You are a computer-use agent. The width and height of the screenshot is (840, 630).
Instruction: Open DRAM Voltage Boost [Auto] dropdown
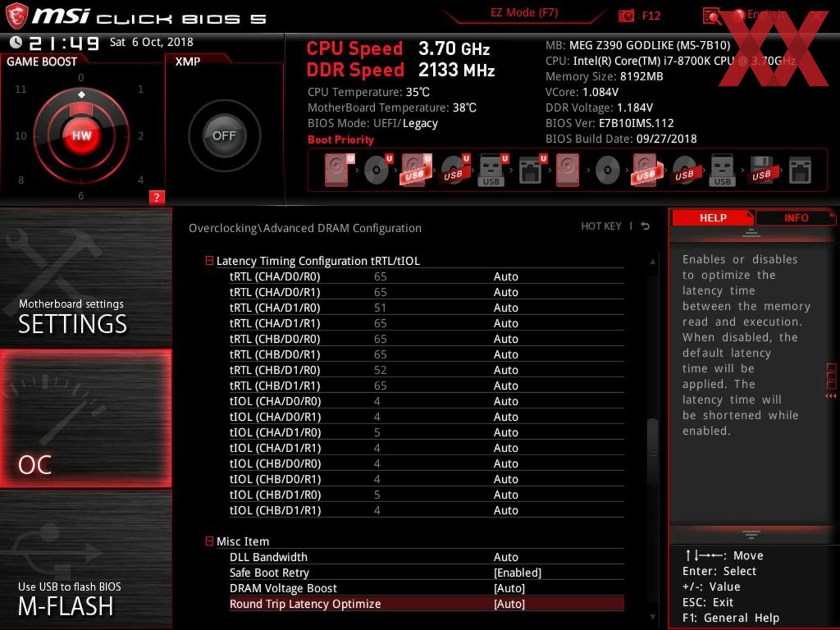pyautogui.click(x=510, y=588)
